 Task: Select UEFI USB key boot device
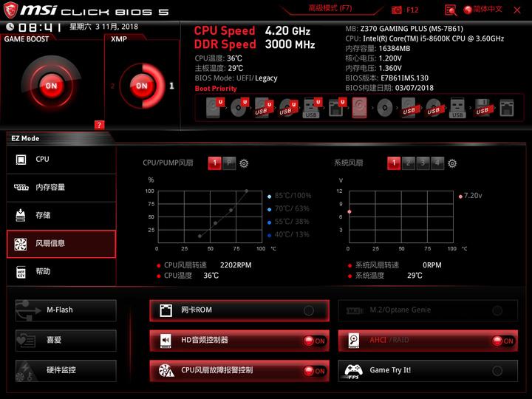pos(312,108)
